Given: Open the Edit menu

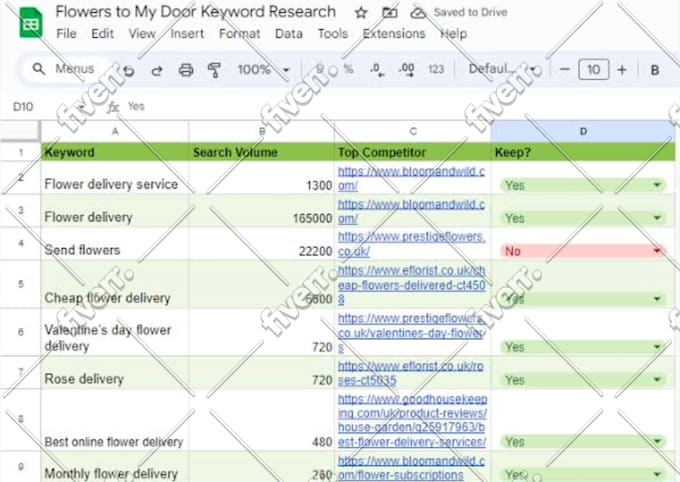Looking at the screenshot, I should (102, 33).
